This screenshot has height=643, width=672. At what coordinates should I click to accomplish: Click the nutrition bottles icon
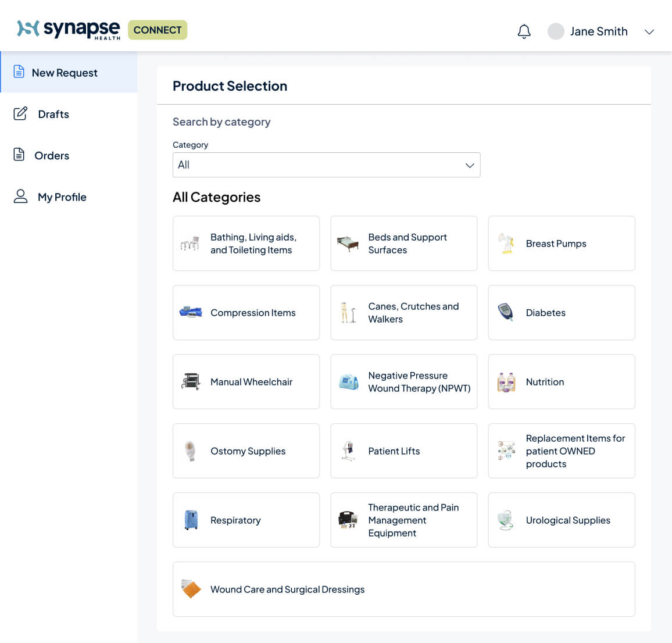(506, 381)
